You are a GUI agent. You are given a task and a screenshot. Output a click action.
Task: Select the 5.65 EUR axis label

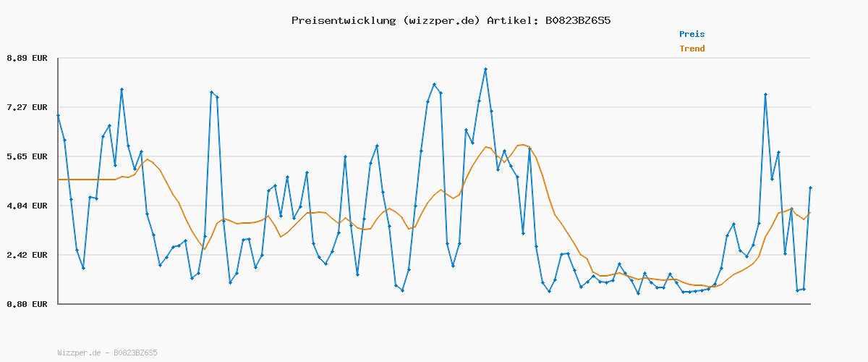pyautogui.click(x=27, y=156)
